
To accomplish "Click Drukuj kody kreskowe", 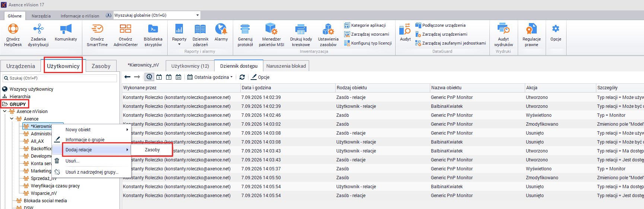I will [301, 35].
